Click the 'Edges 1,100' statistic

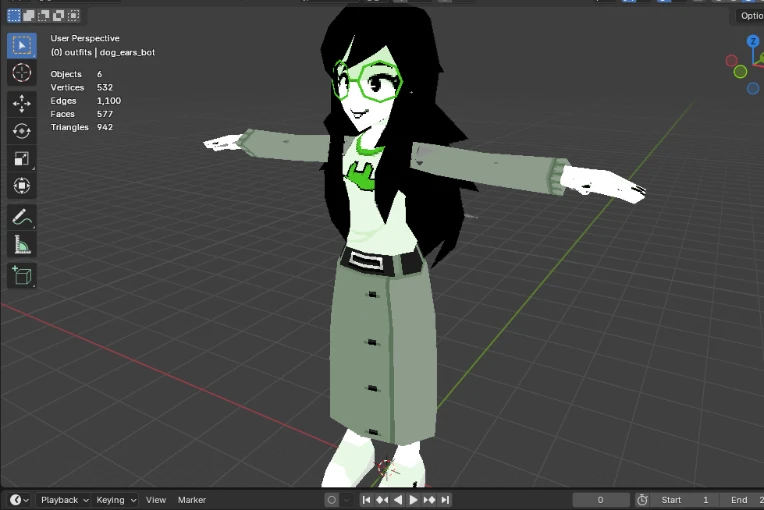coord(86,100)
